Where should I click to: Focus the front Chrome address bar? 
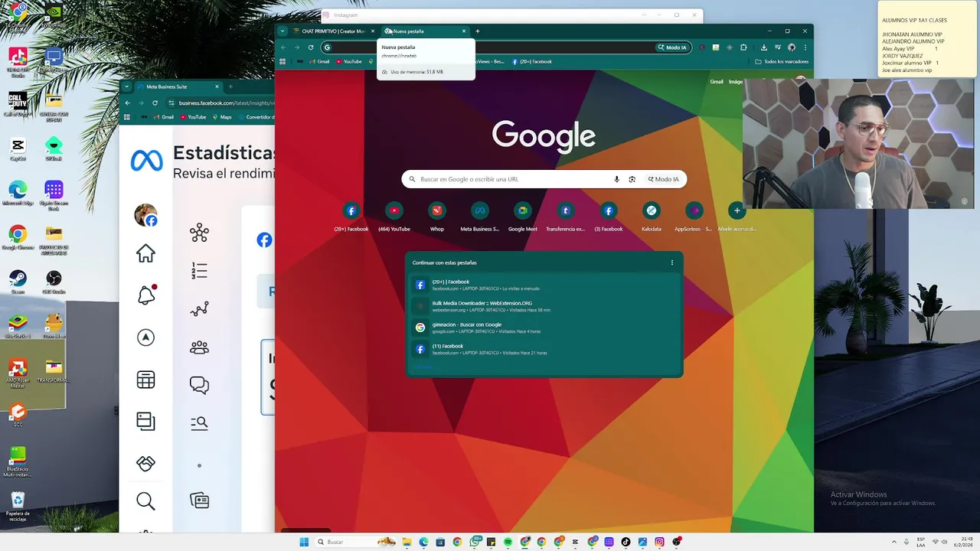click(x=490, y=47)
